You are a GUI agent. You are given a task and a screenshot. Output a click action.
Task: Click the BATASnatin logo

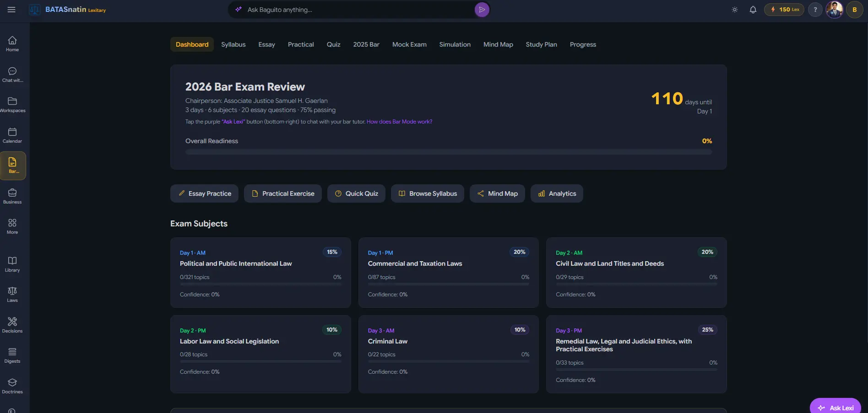[68, 10]
